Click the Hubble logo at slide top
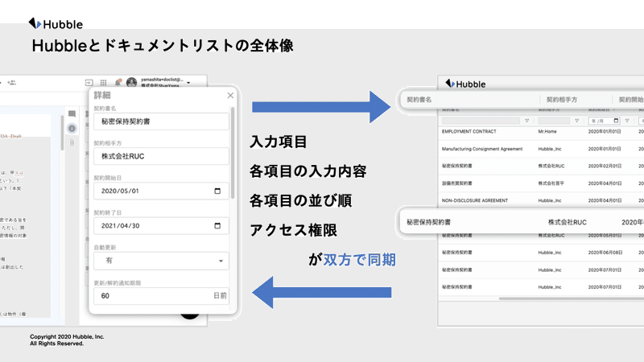Screen dimensions: 644x362 pos(56,24)
